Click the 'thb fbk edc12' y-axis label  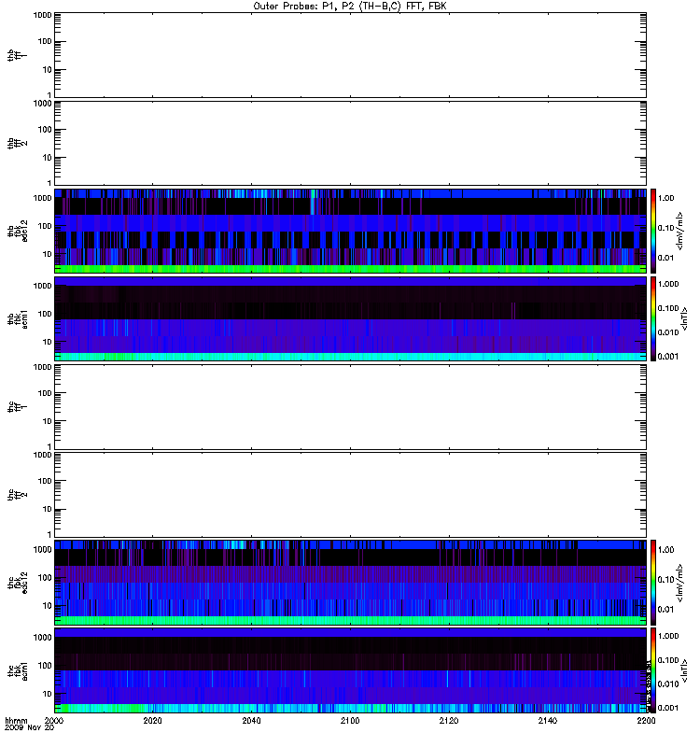coord(17,231)
